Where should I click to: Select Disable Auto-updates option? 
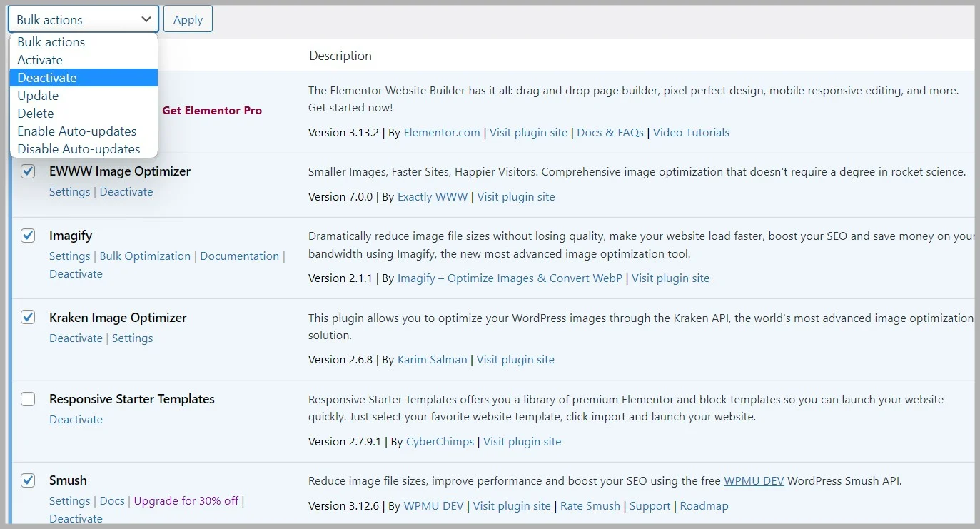[x=84, y=149]
